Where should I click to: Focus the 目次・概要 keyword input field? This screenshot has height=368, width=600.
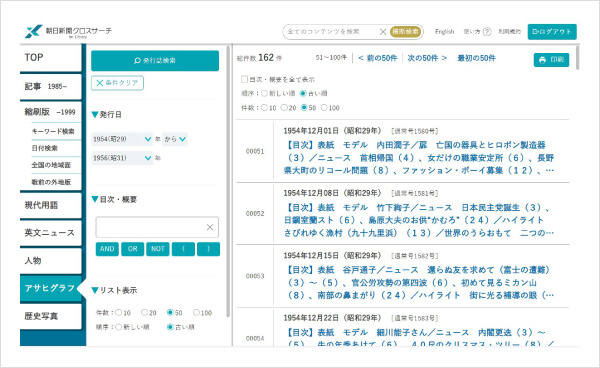point(157,227)
